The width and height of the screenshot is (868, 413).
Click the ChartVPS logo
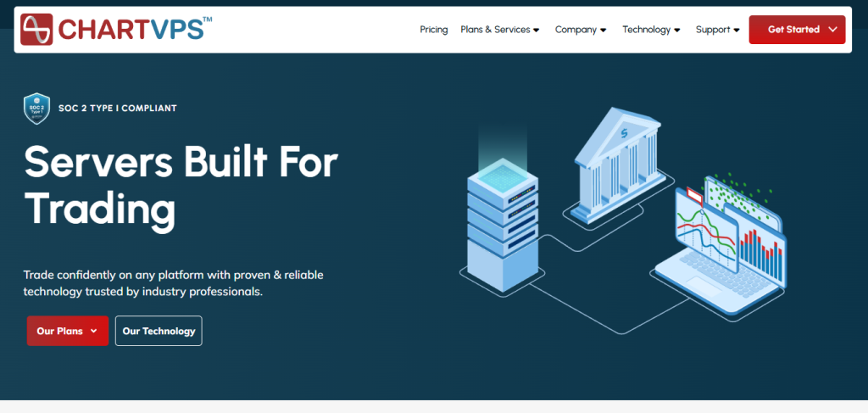[x=116, y=30]
